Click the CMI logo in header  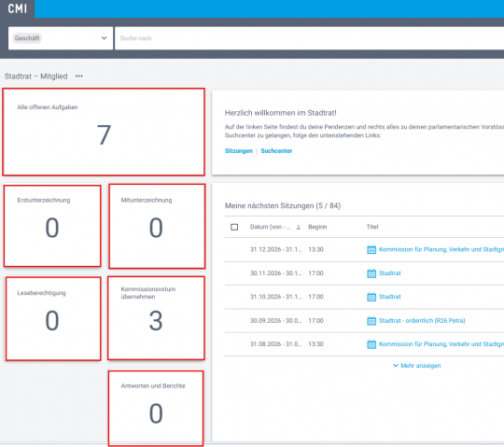(18, 8)
